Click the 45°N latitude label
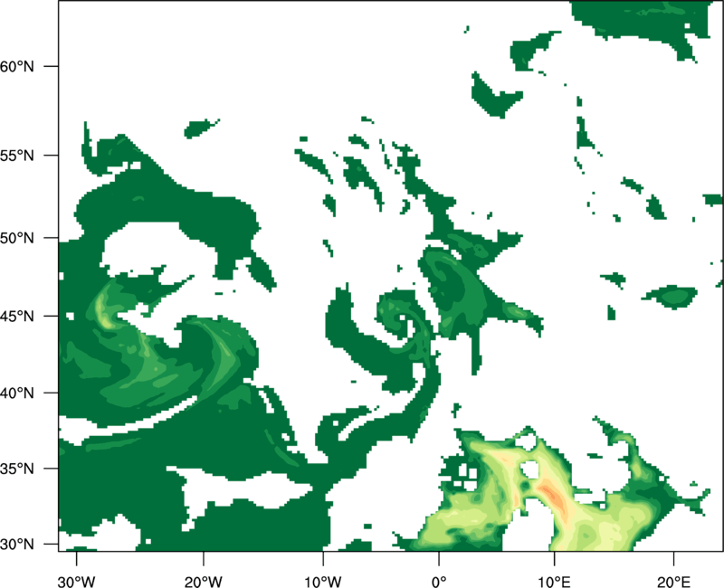The width and height of the screenshot is (724, 588). (x=17, y=316)
